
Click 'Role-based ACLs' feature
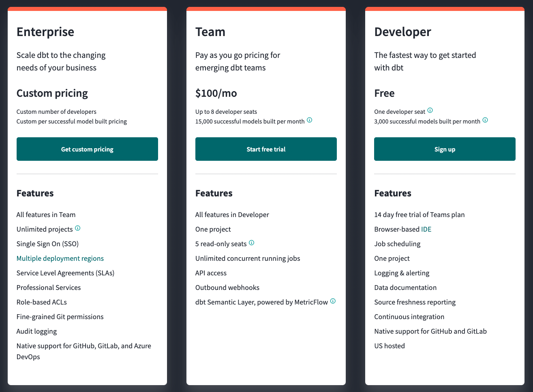pos(42,302)
